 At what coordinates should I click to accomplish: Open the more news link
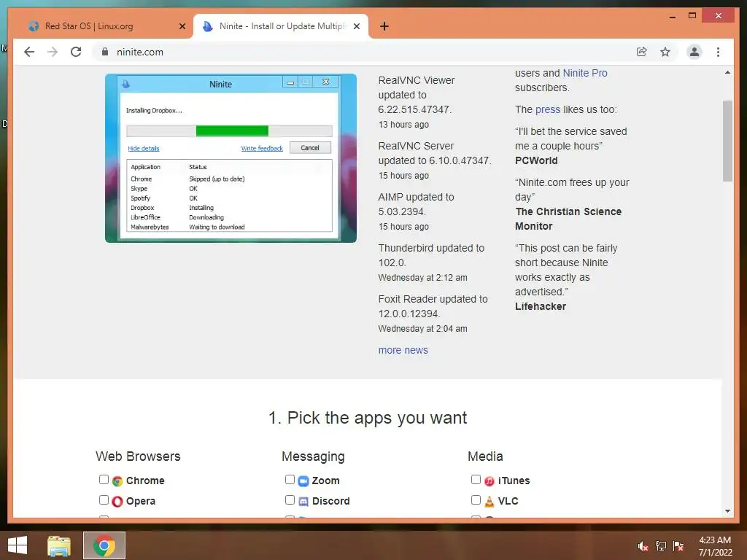point(403,350)
